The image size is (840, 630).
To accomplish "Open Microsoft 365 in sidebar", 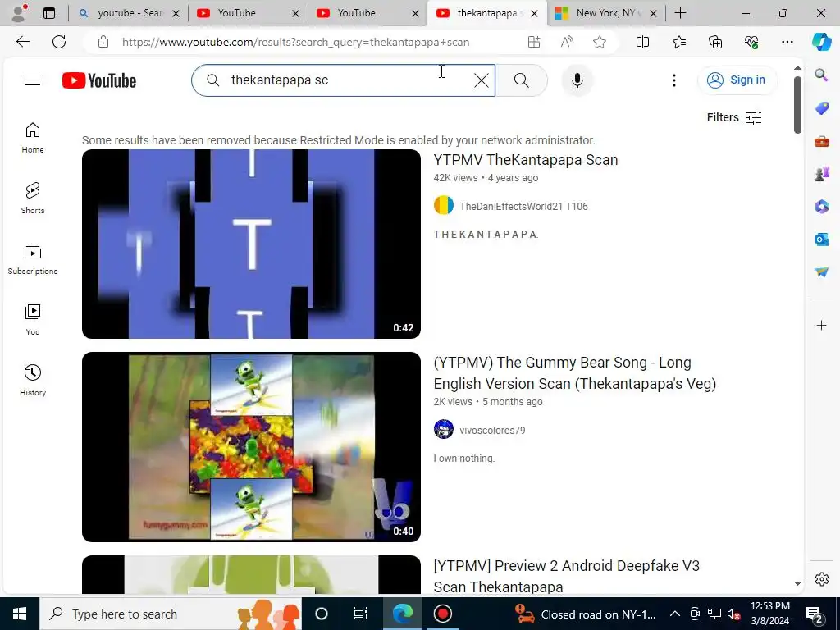I will pos(821,206).
